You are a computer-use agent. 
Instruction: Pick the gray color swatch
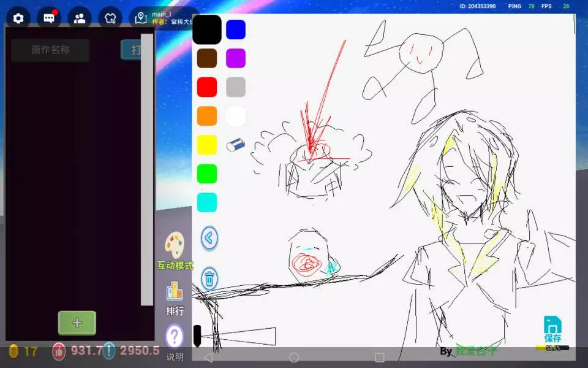(236, 87)
